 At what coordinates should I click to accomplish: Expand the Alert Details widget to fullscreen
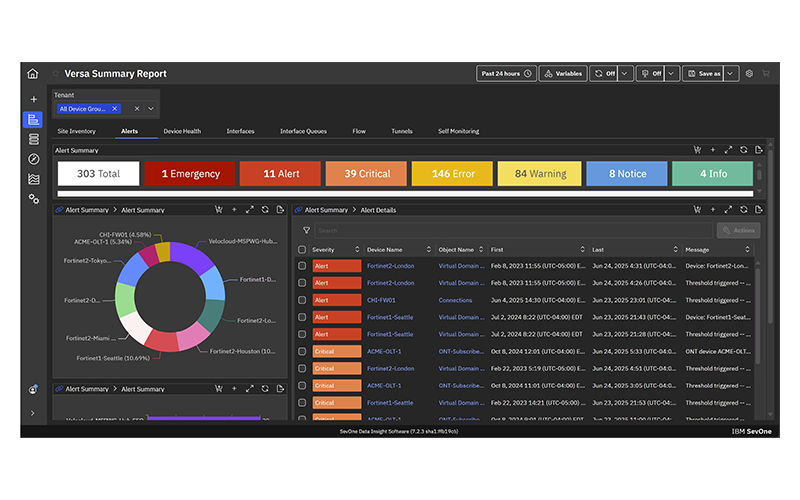(x=728, y=210)
